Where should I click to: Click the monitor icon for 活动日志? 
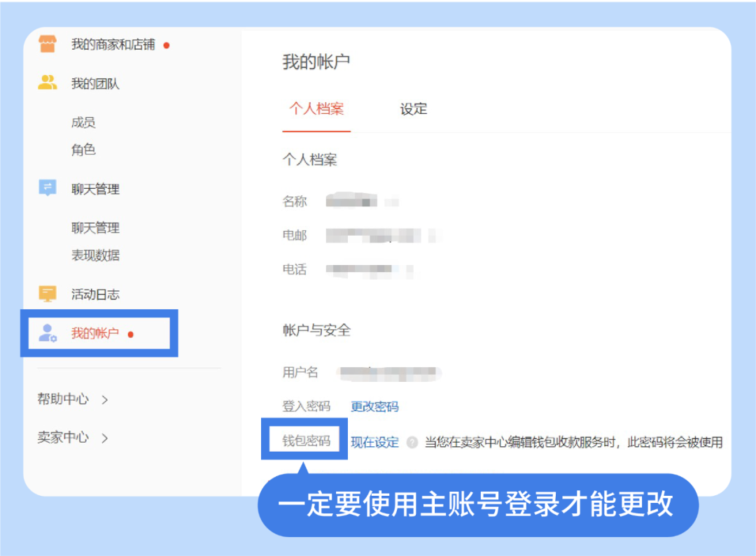tap(47, 294)
